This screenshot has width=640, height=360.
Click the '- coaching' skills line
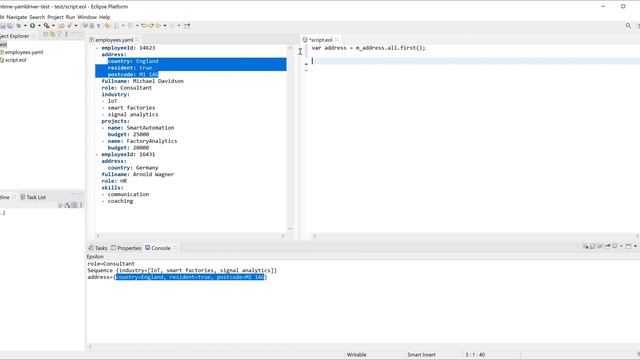pyautogui.click(x=117, y=201)
